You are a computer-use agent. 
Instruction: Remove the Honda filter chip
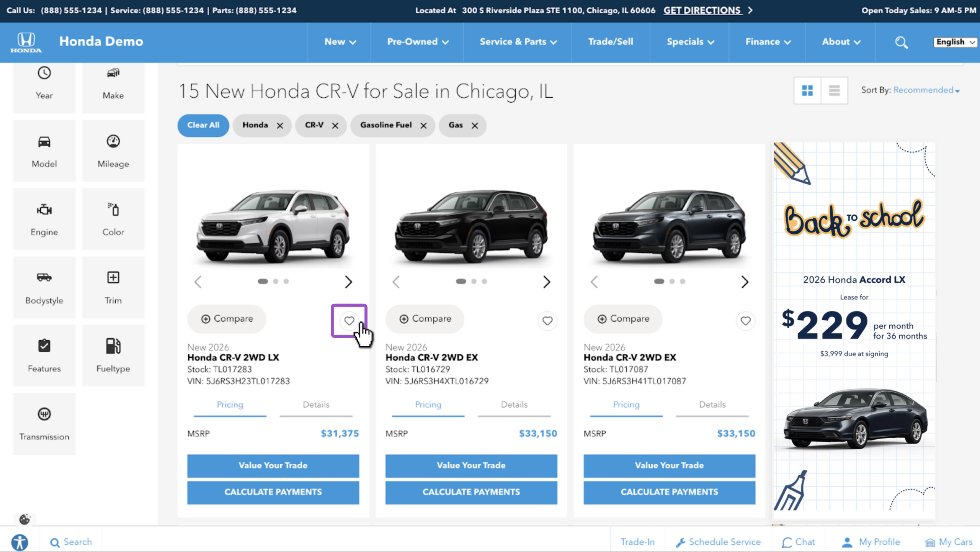click(x=280, y=126)
